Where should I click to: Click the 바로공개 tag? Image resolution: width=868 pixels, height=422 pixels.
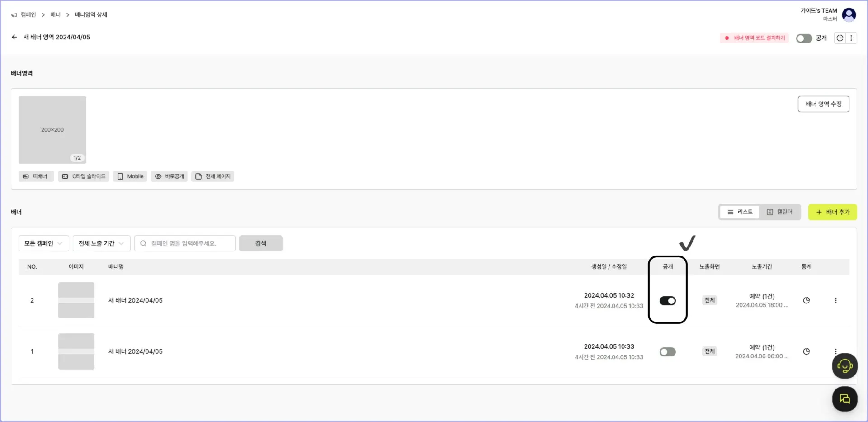click(x=169, y=176)
